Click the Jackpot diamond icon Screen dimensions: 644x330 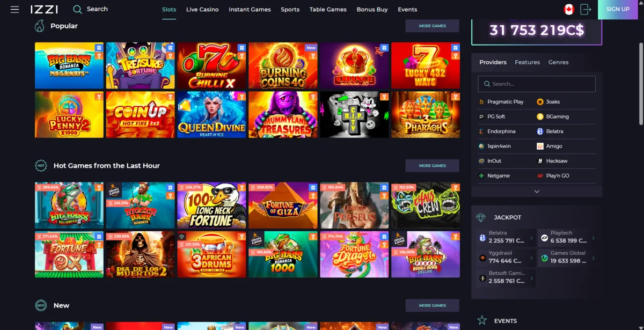[481, 217]
